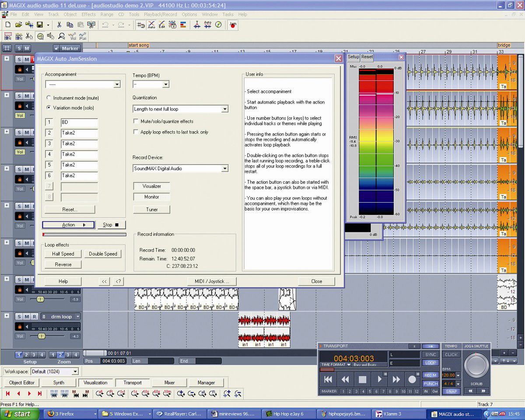
Task: Select Variation mode (solo) radio button
Action: (49, 108)
